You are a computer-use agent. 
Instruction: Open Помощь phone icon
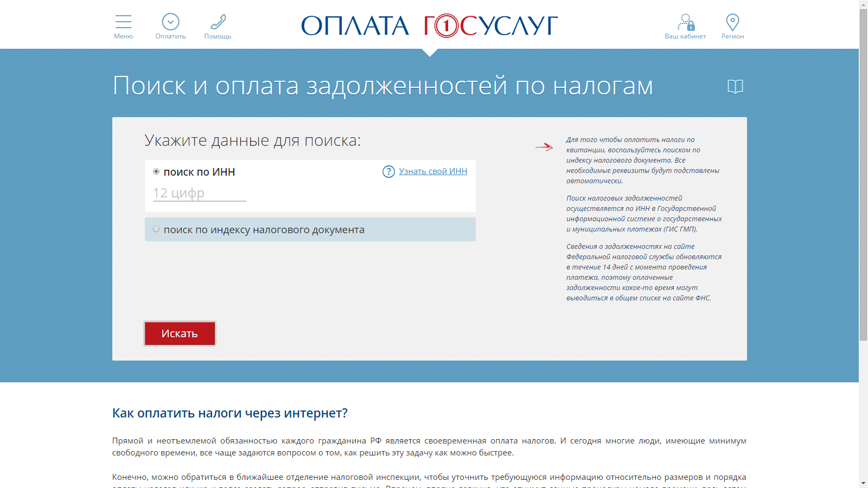pos(218,22)
